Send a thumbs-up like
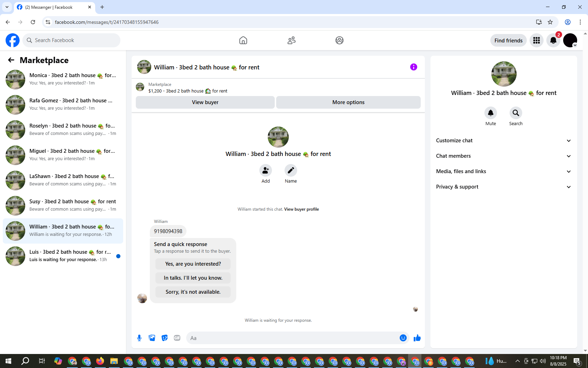588x368 pixels. tap(417, 338)
